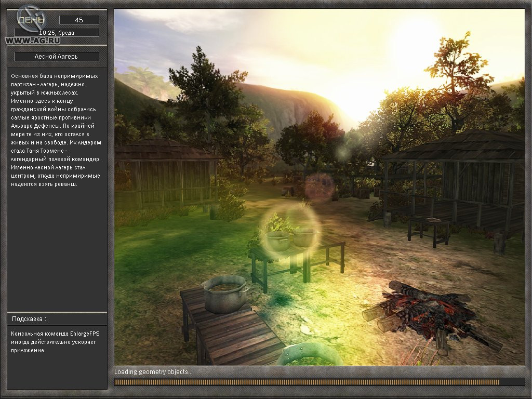Click the ДЕНЬ day clock icon
Image resolution: width=532 pixels, height=399 pixels.
[31, 19]
